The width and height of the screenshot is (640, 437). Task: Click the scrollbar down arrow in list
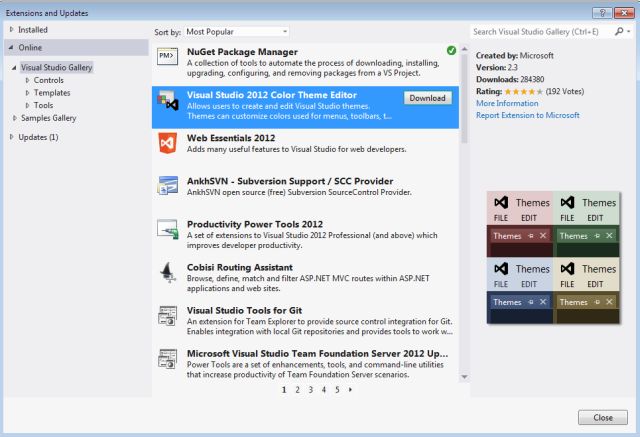(464, 377)
